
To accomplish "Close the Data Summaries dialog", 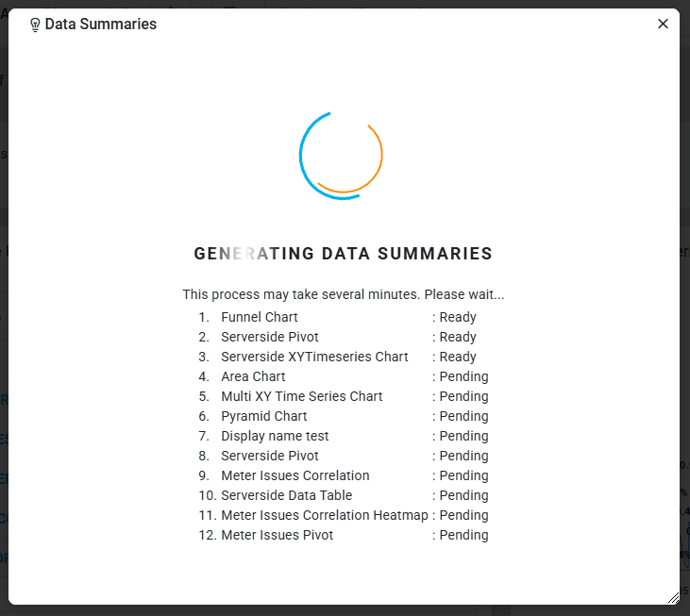I will [663, 24].
